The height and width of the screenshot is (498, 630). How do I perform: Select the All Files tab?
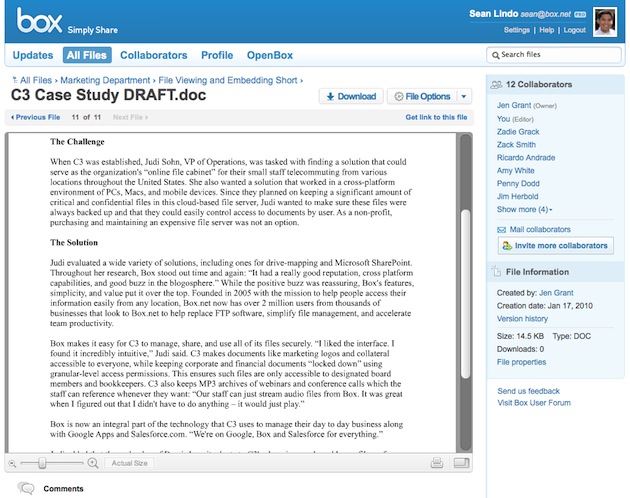coord(87,55)
